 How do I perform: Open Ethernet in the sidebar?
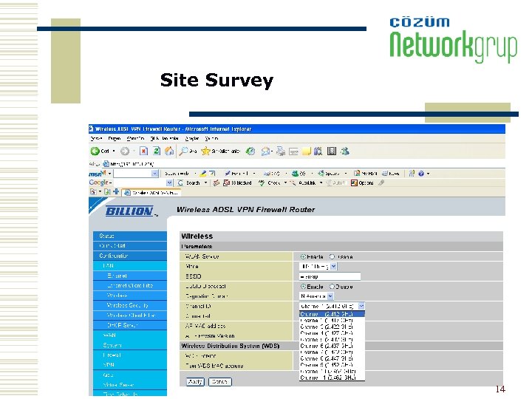(130, 276)
